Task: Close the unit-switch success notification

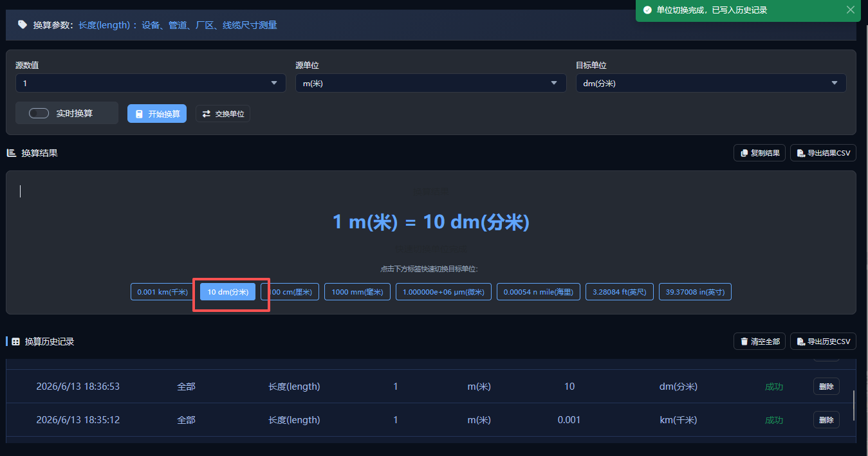Action: tap(851, 10)
